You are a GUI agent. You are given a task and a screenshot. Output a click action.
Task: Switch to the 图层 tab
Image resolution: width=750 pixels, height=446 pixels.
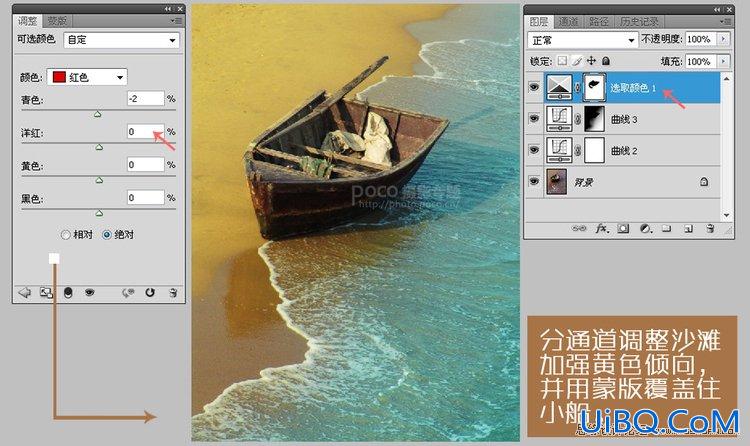(x=539, y=22)
